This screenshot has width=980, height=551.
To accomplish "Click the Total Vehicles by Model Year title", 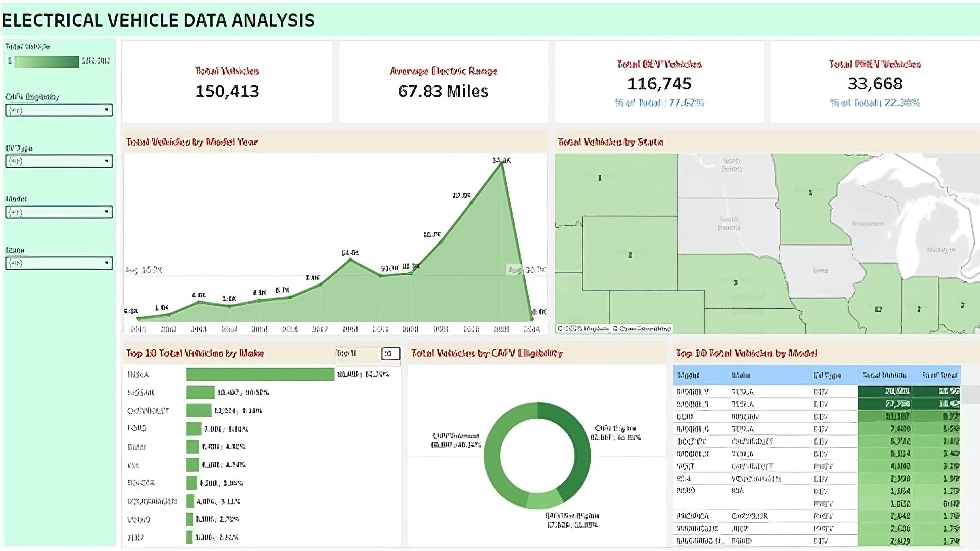I will pos(192,142).
